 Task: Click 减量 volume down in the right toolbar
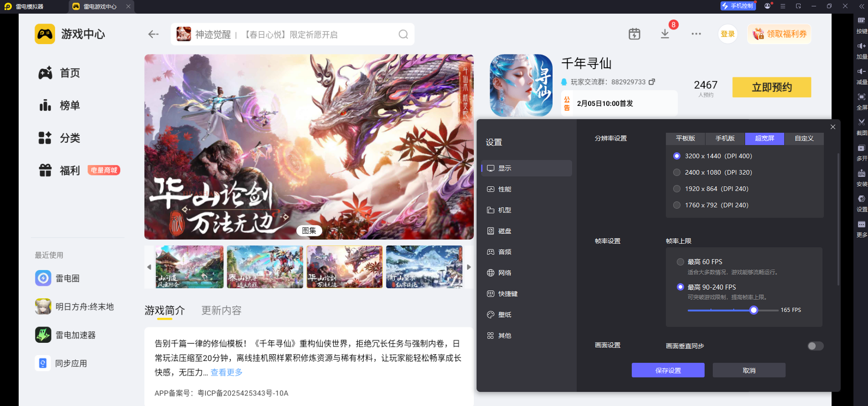click(x=862, y=76)
